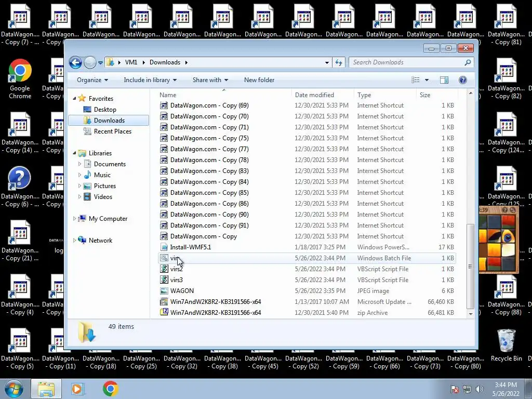Select Desktop in the Favorites list
The width and height of the screenshot is (532, 399).
105,110
